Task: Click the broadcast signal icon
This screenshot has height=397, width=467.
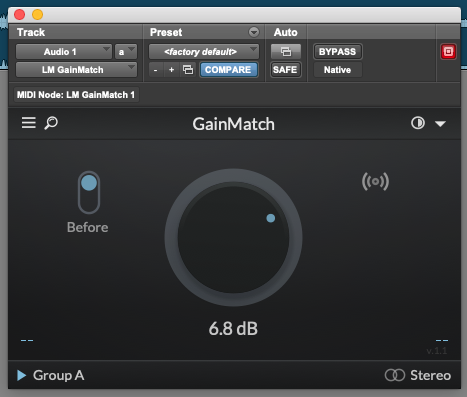Action: pos(375,181)
